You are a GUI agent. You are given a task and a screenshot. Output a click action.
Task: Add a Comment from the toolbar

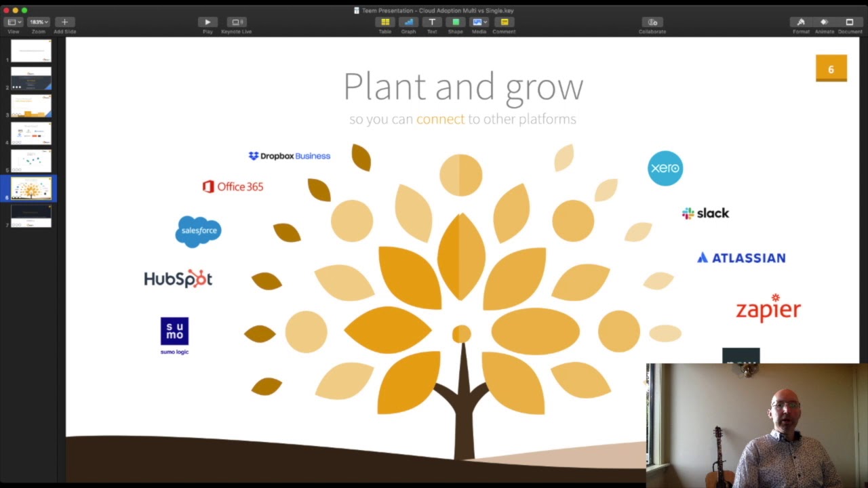pyautogui.click(x=504, y=22)
